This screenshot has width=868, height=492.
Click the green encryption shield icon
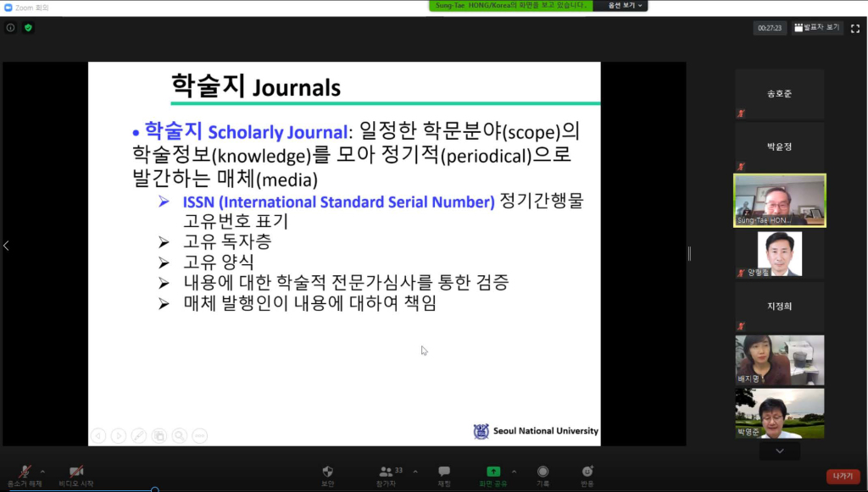[x=28, y=28]
